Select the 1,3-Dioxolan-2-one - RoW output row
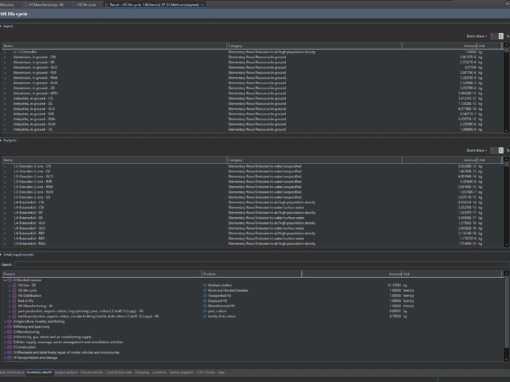This screenshot has width=510, height=382. 253,192
